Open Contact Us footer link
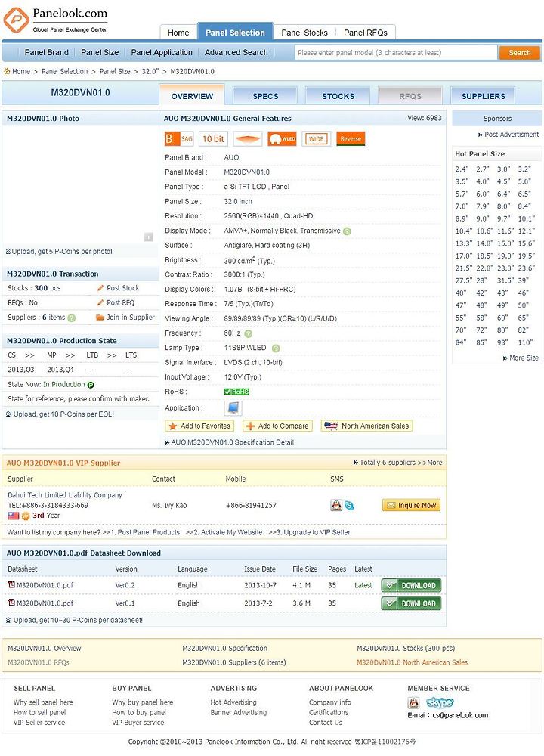Screen dimensions: 544x756 326,723
